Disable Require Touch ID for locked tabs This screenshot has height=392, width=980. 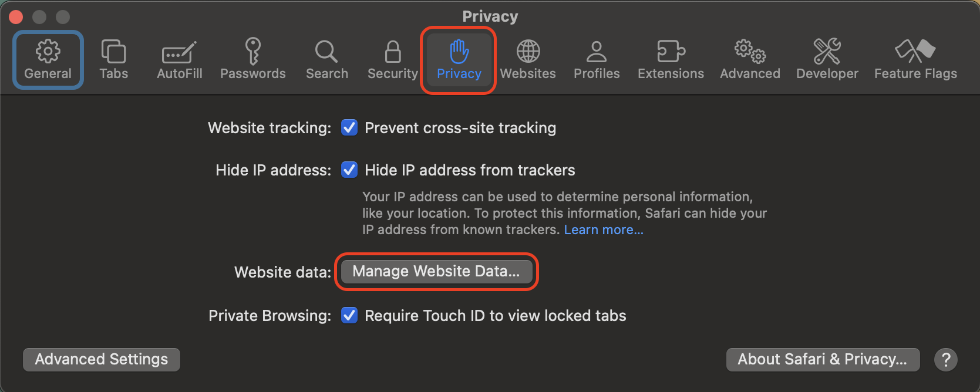[x=349, y=315]
